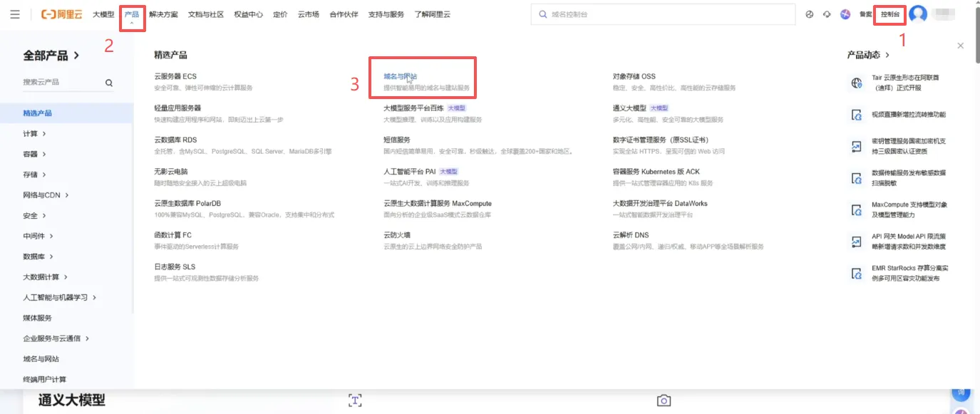Open the user avatar profile icon
Image resolution: width=980 pixels, height=414 pixels.
point(918,14)
